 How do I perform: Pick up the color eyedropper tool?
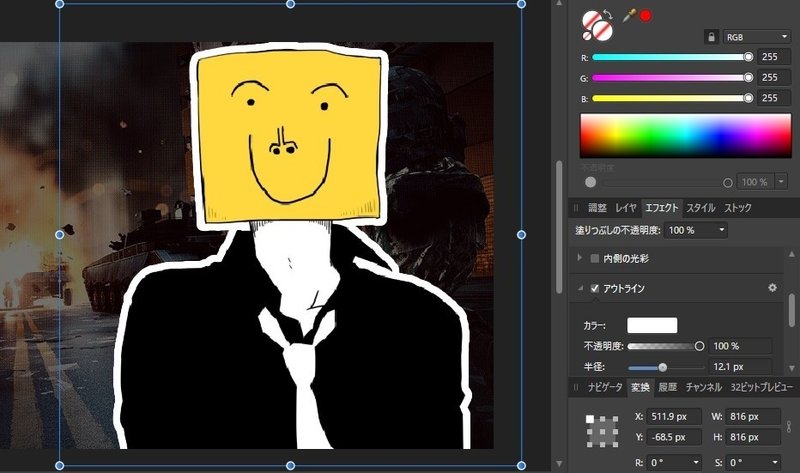(x=630, y=15)
